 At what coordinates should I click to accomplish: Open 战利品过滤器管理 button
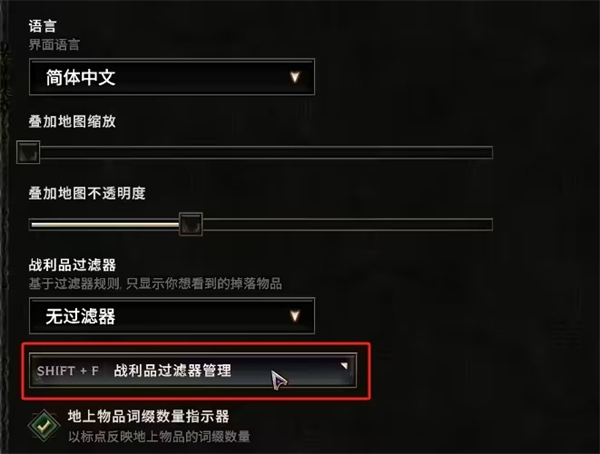(x=193, y=371)
